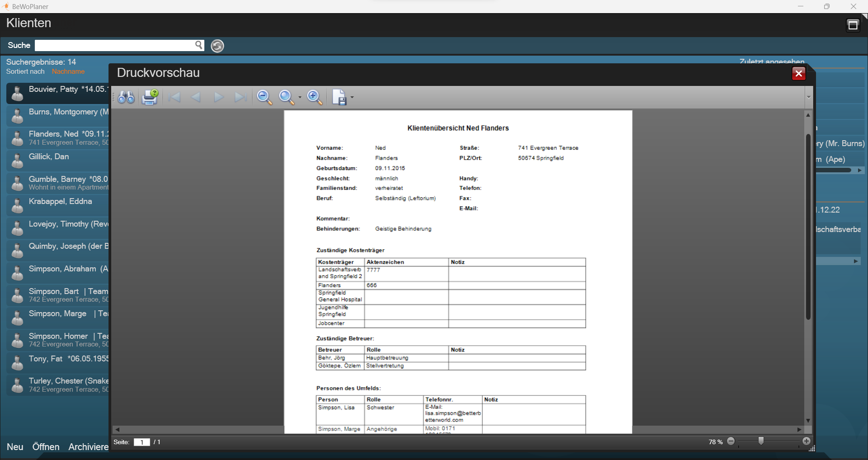Select client Simpson, Bart
The image size is (868, 460).
[x=57, y=295]
